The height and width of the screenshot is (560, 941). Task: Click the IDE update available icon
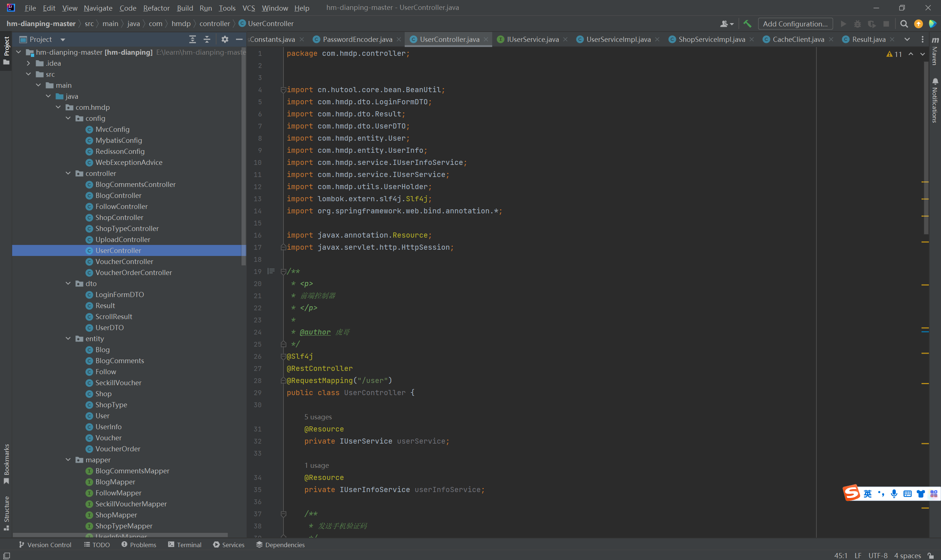coord(918,24)
